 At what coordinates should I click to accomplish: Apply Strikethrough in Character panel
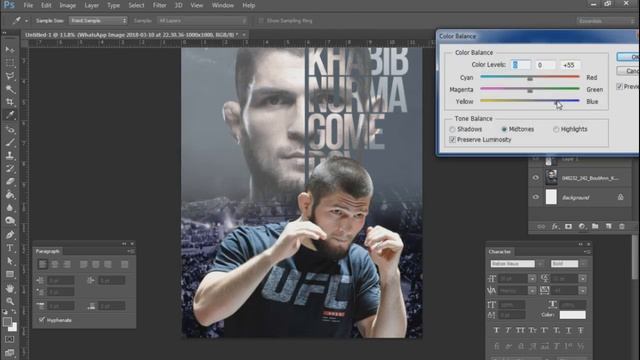(x=580, y=330)
